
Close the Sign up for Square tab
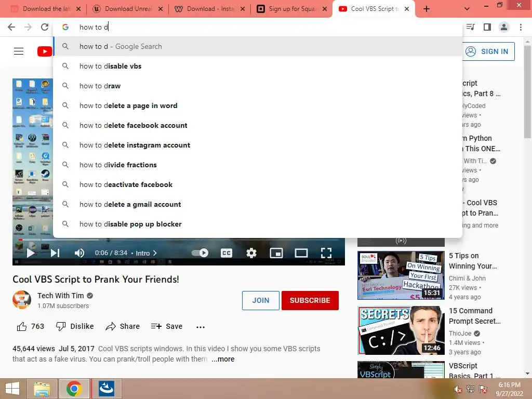click(325, 9)
